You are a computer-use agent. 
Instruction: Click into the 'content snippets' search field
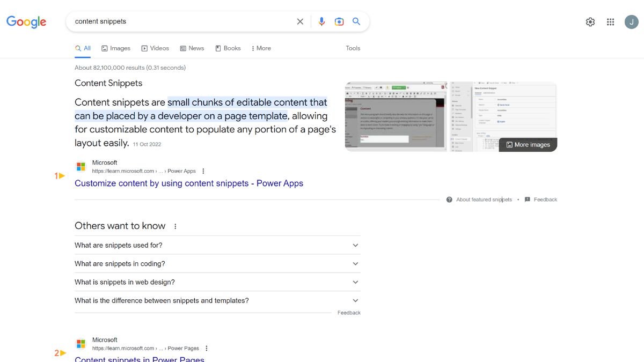coord(182,21)
